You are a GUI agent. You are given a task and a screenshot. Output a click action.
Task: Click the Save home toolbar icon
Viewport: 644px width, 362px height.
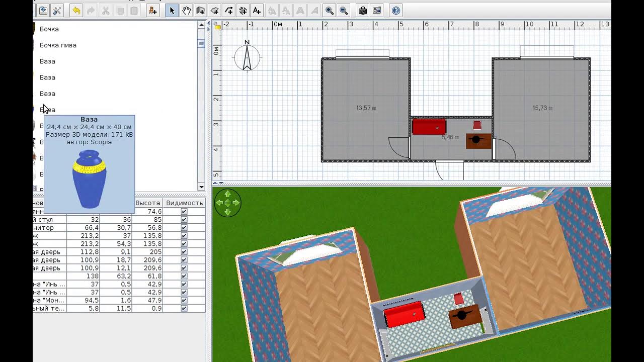coord(43,10)
